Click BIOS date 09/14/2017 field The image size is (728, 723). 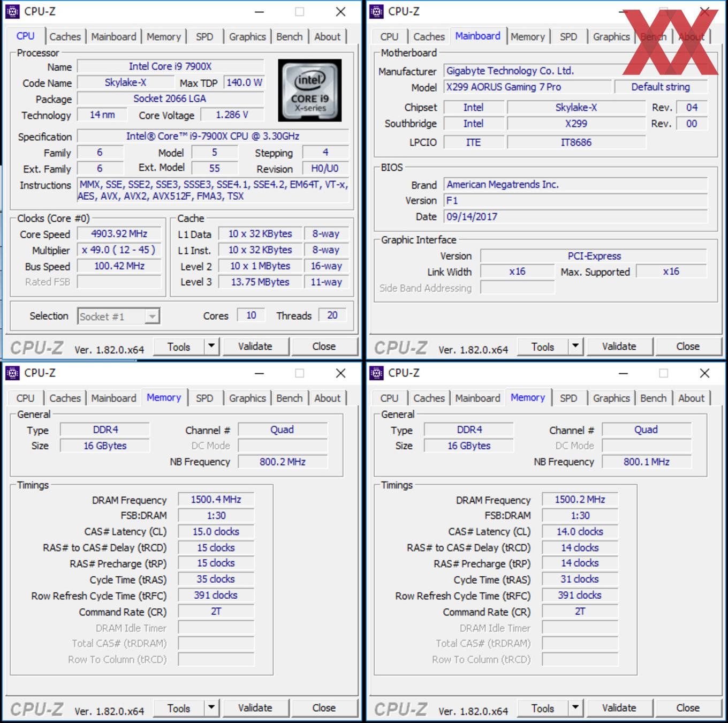point(576,216)
